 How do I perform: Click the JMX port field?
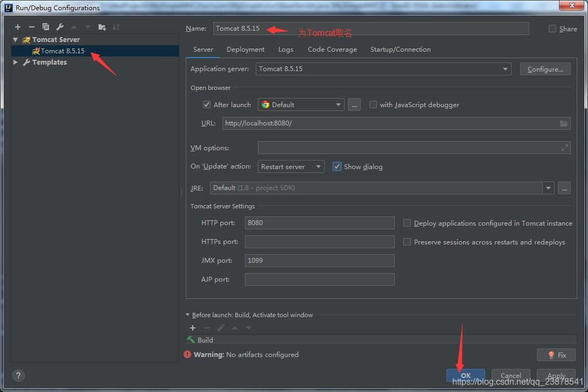(x=319, y=260)
